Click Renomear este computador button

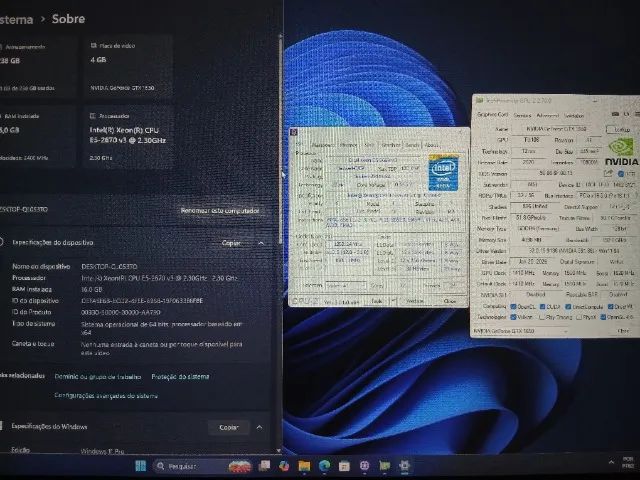pyautogui.click(x=220, y=211)
